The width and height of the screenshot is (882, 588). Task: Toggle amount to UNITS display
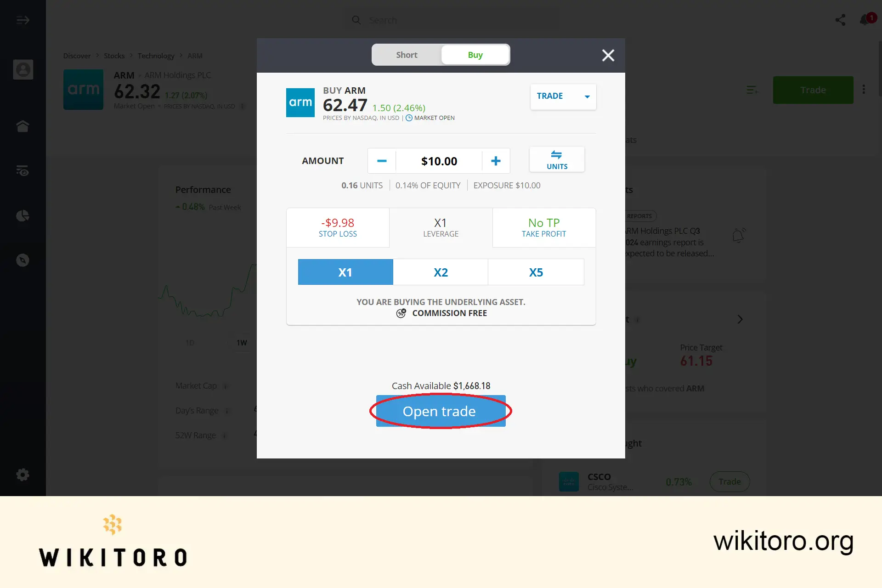556,159
